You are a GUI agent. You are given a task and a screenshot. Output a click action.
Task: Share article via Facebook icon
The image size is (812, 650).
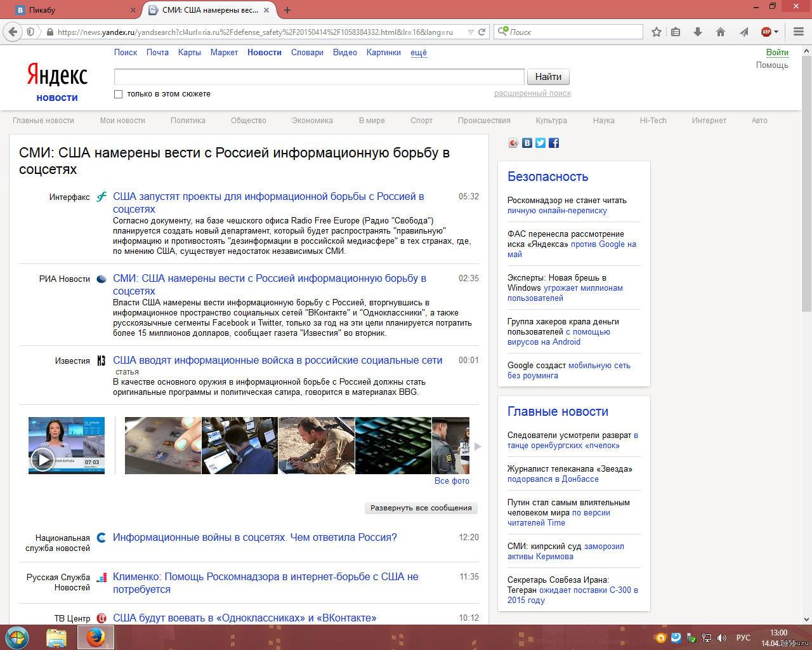coord(554,143)
